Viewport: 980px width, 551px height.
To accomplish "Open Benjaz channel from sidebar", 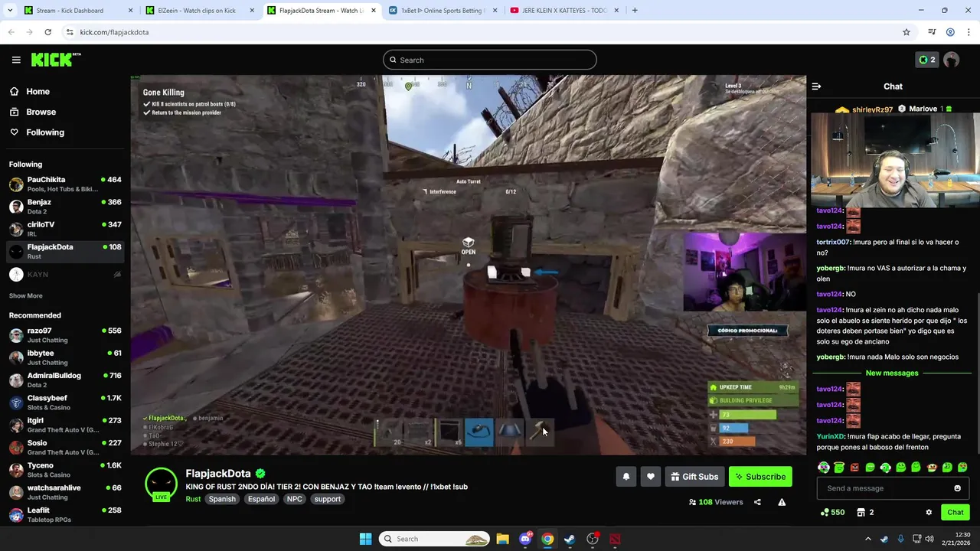I will [65, 207].
